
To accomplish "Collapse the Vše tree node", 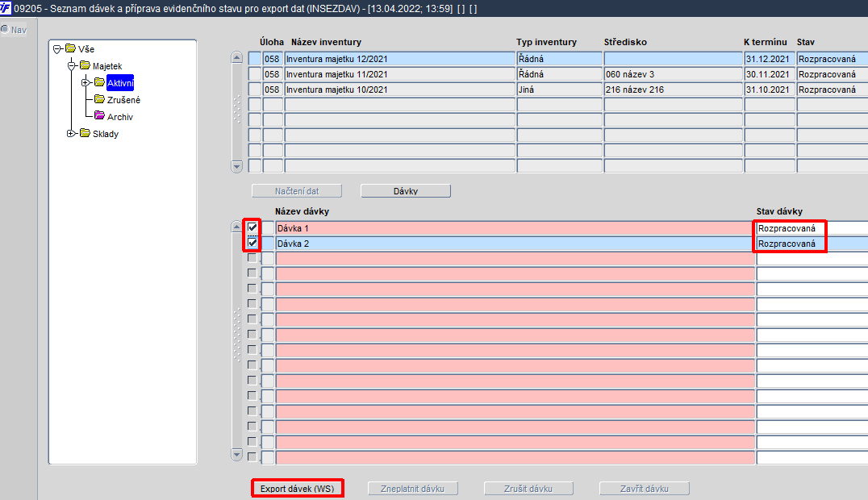I will [57, 49].
